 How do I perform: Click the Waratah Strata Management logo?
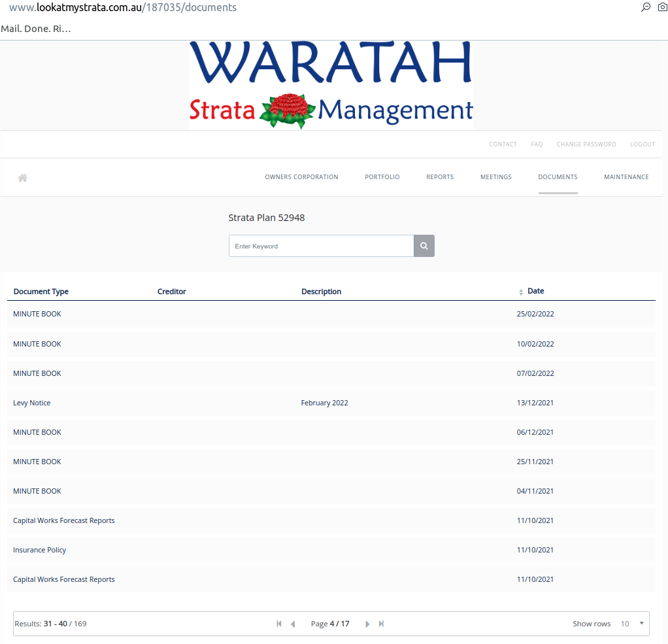tap(331, 85)
